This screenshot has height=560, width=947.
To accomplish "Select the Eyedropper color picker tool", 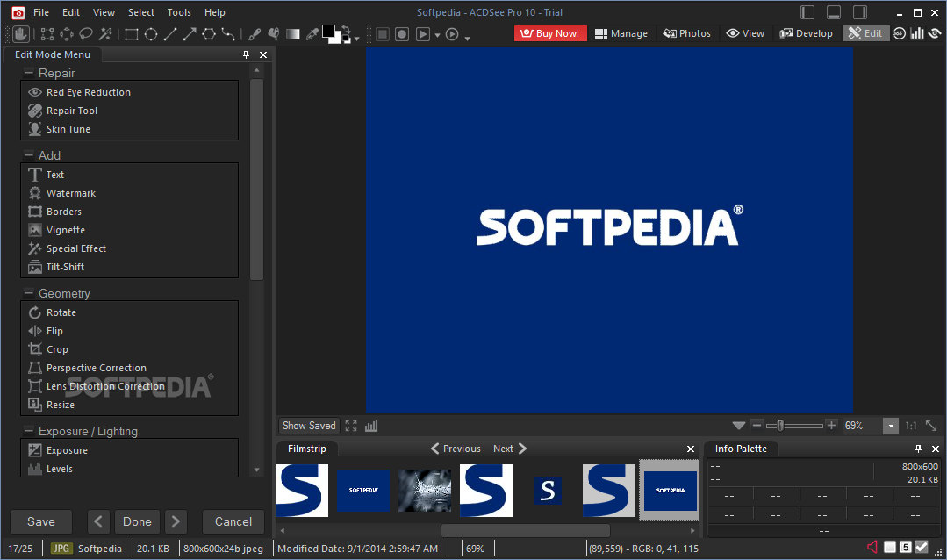I will pos(312,34).
